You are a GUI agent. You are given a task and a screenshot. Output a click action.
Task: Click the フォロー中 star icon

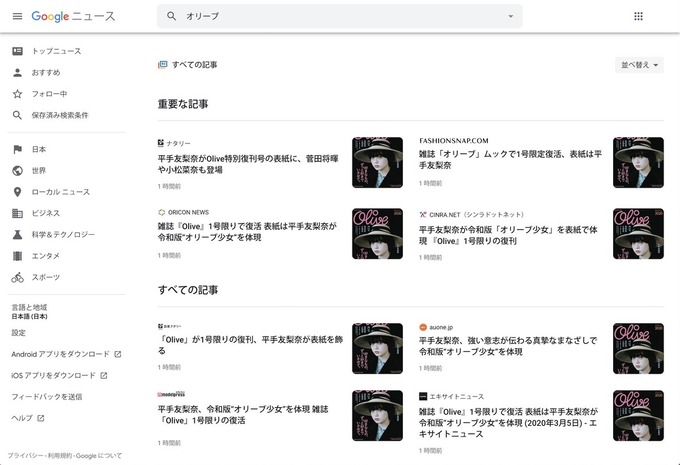(17, 94)
